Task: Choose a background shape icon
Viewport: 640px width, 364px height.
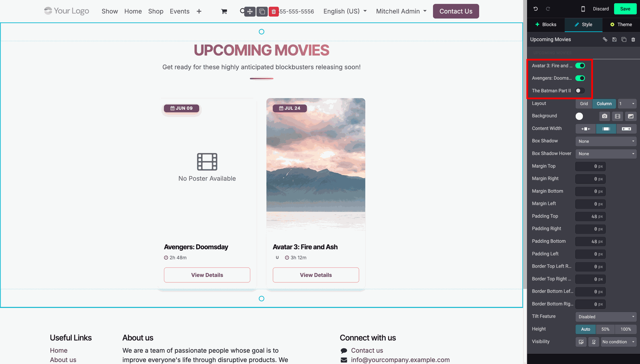Action: (631, 116)
